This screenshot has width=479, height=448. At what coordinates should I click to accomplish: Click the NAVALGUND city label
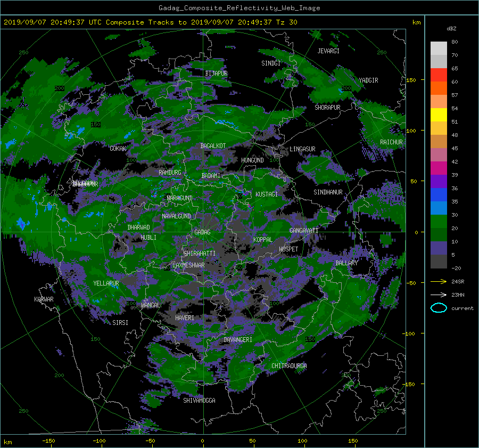coord(176,216)
